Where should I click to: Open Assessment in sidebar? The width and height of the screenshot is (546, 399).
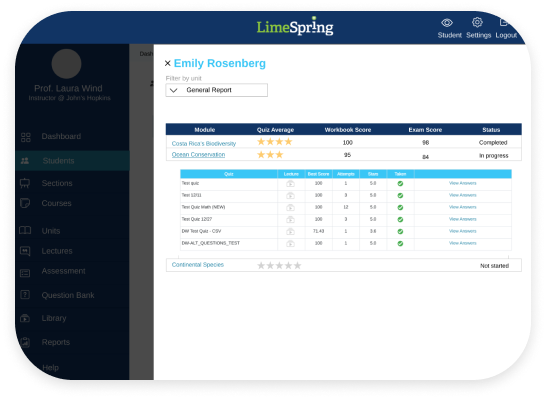(72, 271)
